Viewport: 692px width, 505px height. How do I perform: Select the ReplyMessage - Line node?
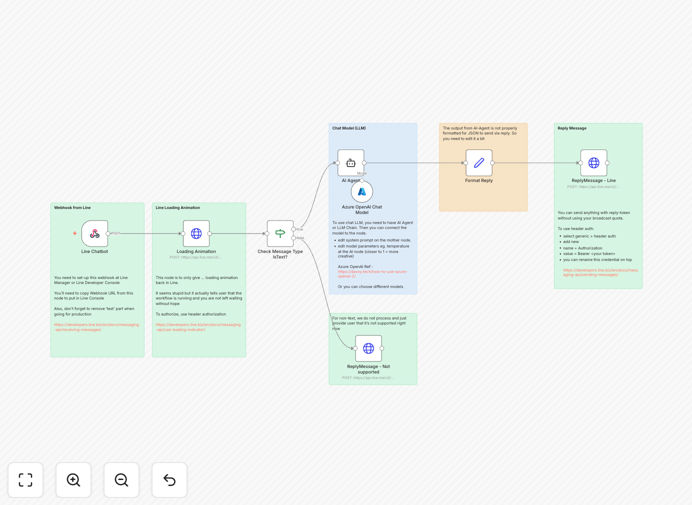594,163
